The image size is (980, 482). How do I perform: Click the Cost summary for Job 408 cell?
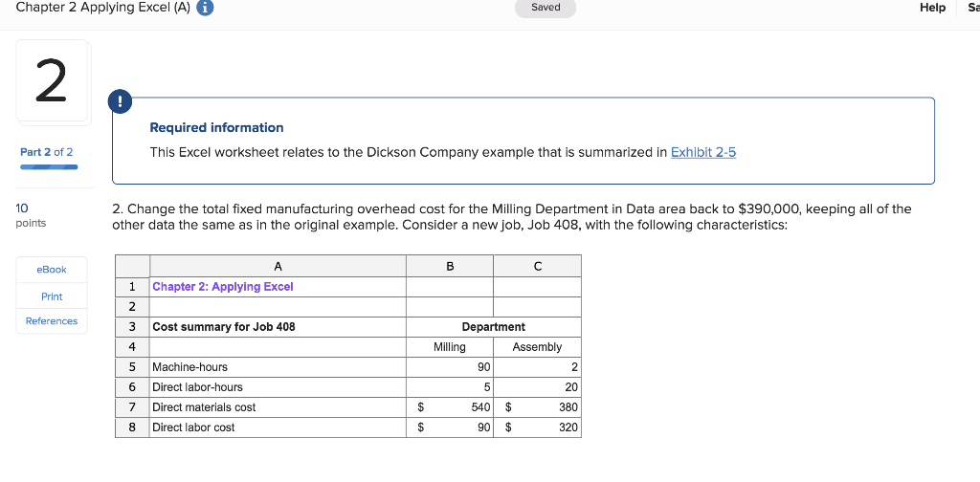[x=278, y=326]
